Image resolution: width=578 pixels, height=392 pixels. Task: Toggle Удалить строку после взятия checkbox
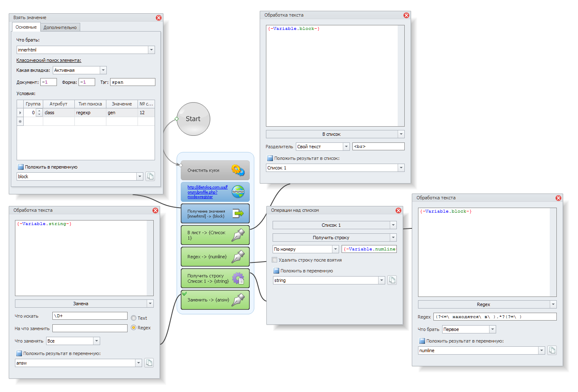[x=274, y=260]
